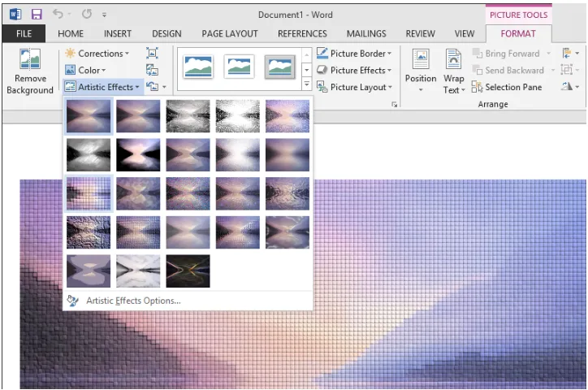
Task: Switch to the HOME tab
Action: point(71,34)
